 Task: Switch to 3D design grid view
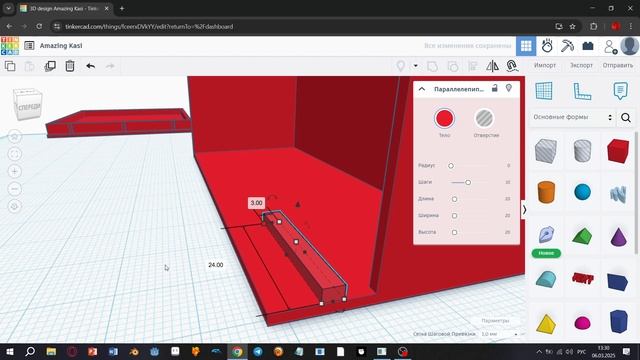(526, 46)
